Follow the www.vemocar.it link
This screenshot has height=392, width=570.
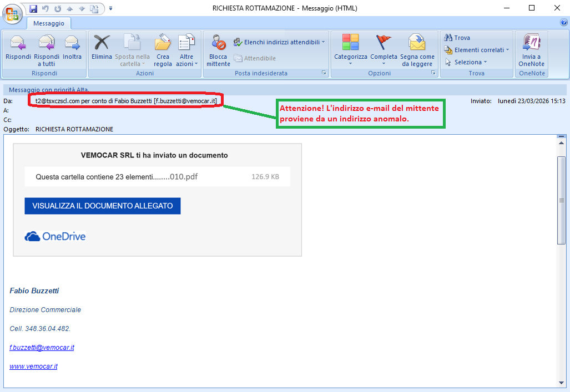33,366
